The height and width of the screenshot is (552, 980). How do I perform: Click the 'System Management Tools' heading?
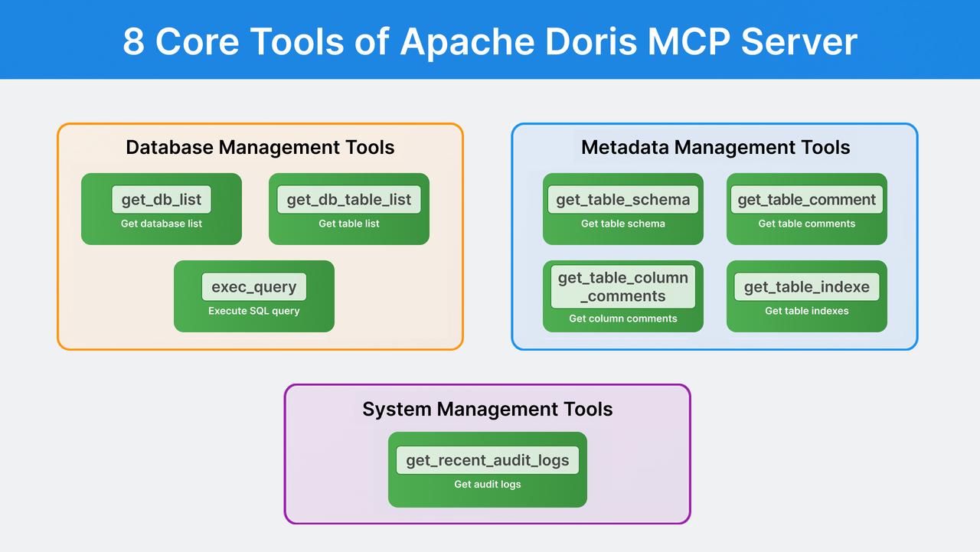(488, 409)
